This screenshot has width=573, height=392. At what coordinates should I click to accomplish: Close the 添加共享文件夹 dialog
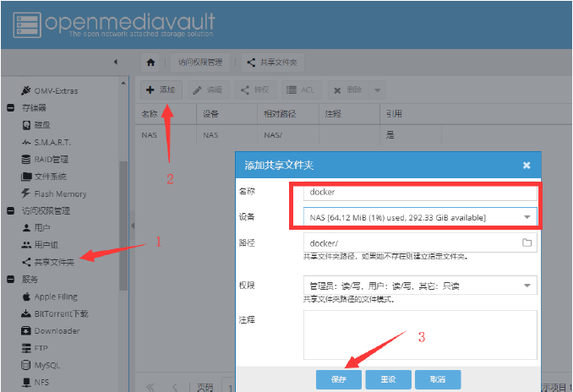coord(527,166)
